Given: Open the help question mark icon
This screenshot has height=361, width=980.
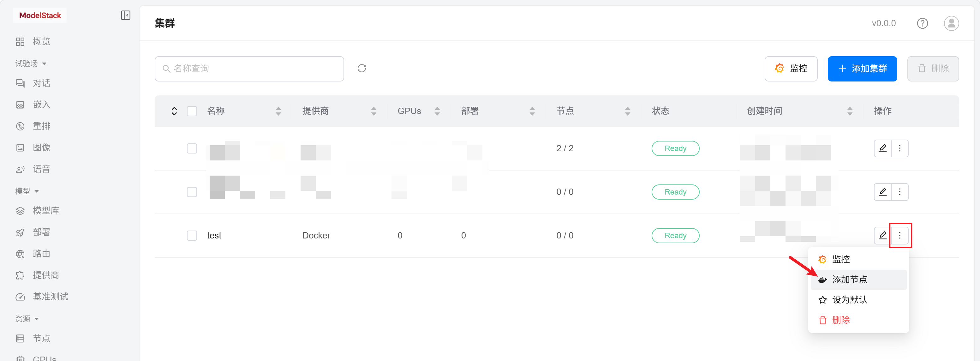Looking at the screenshot, I should point(922,23).
